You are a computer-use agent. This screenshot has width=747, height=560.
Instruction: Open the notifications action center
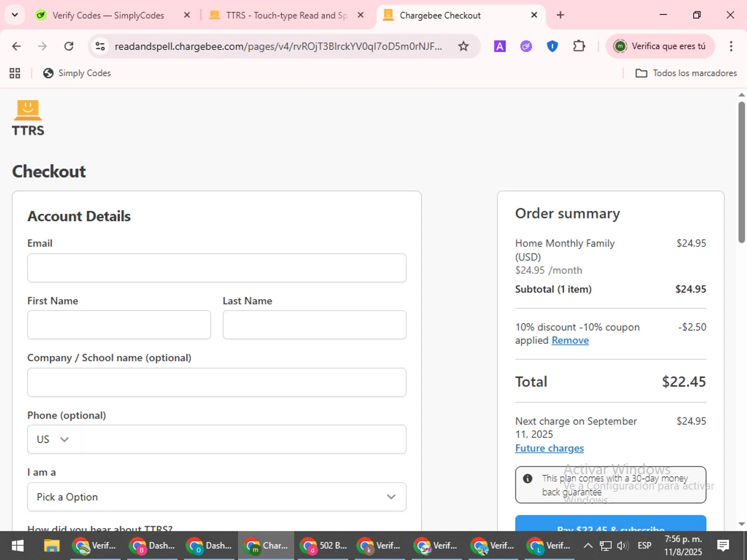tap(723, 546)
